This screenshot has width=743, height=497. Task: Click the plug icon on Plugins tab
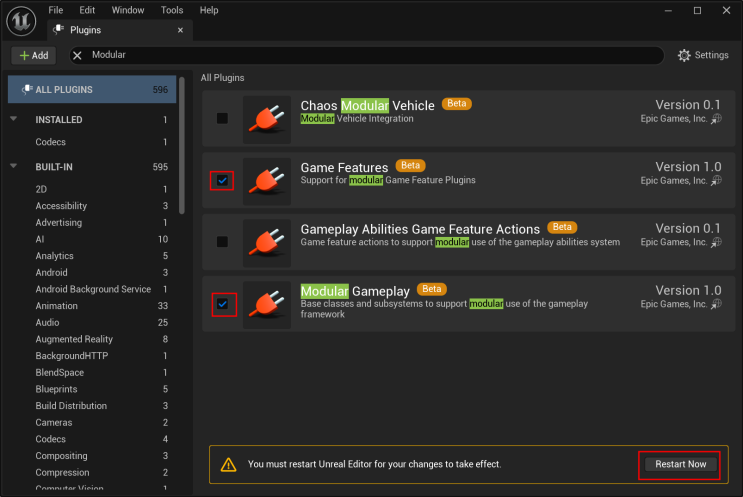click(x=58, y=29)
